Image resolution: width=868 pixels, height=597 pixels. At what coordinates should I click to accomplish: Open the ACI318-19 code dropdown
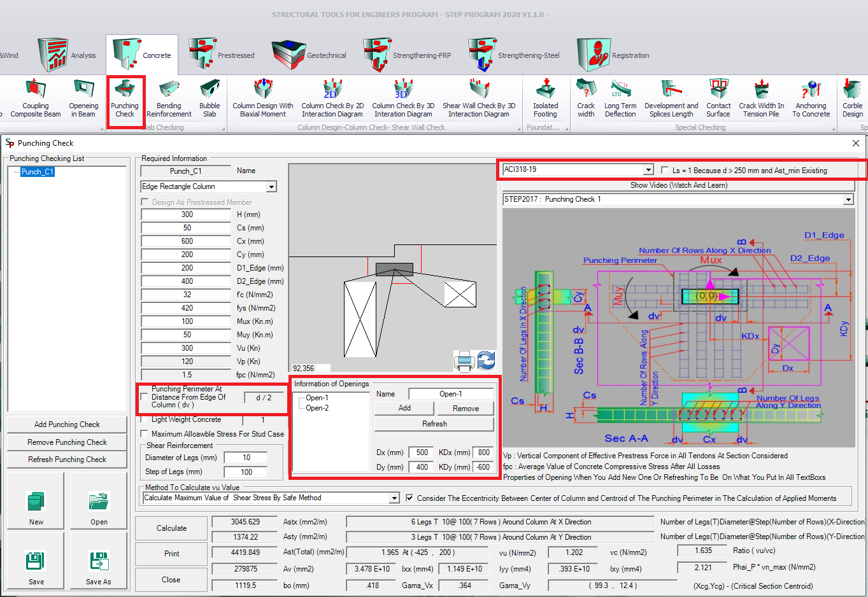648,170
